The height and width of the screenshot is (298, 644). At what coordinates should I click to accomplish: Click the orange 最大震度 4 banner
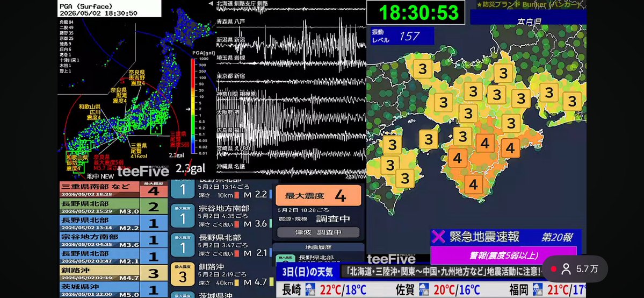[319, 195]
